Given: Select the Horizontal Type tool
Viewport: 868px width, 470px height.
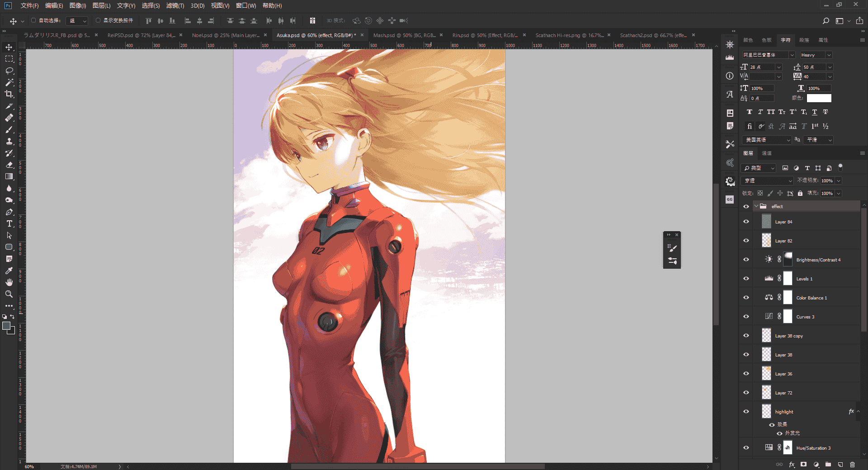Looking at the screenshot, I should 9,223.
